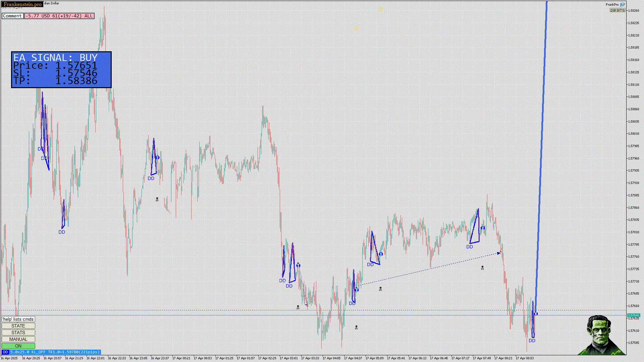The width and height of the screenshot is (644, 362).
Task: Expand the Comment box
Action: pos(12,16)
